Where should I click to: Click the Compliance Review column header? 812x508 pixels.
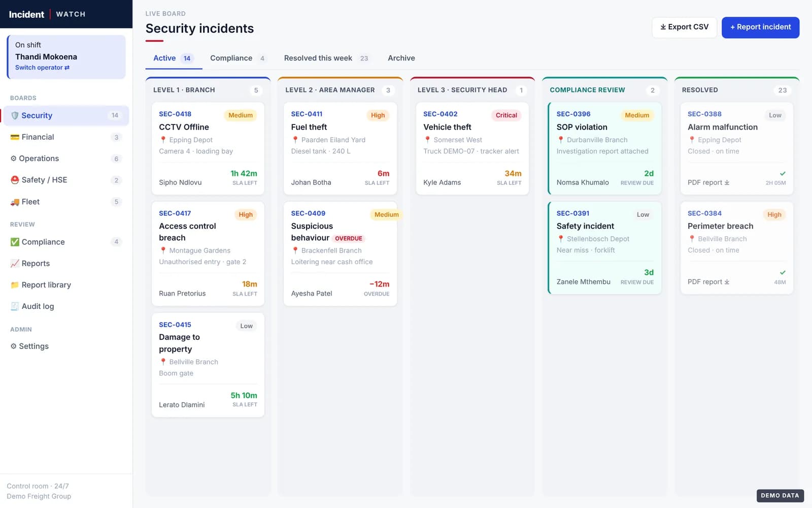pyautogui.click(x=587, y=90)
